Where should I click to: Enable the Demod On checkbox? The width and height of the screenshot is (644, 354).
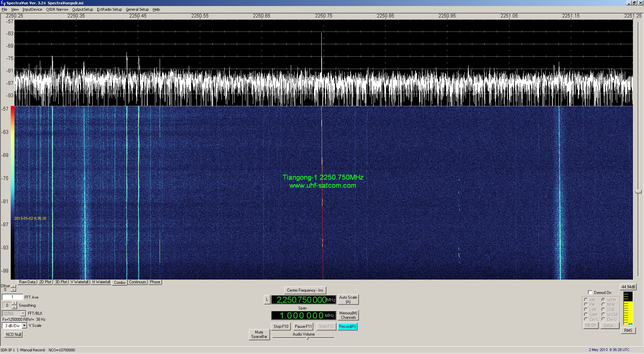coord(590,293)
